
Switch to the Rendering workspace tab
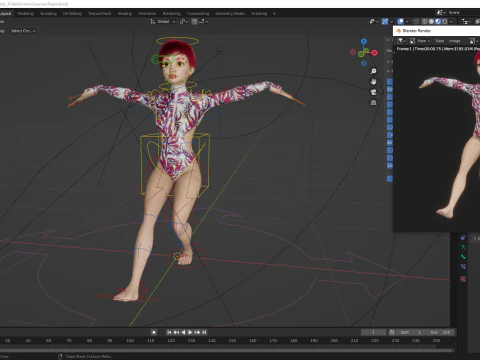[172, 13]
